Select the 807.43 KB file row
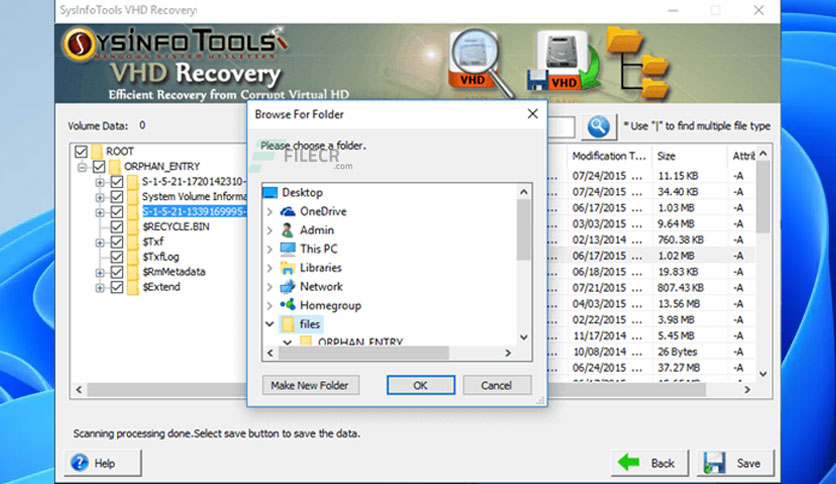 coord(653,287)
